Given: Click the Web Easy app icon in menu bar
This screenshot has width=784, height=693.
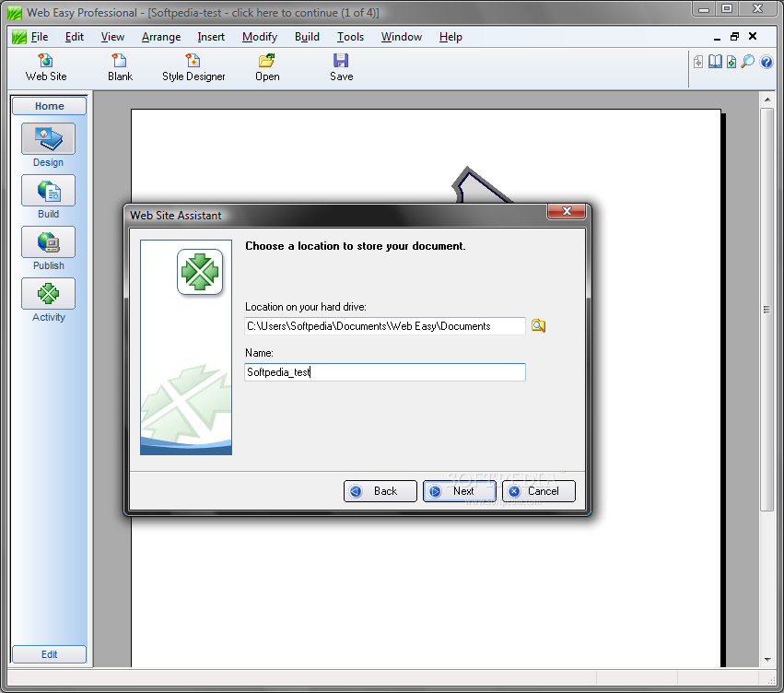Looking at the screenshot, I should click(x=18, y=37).
